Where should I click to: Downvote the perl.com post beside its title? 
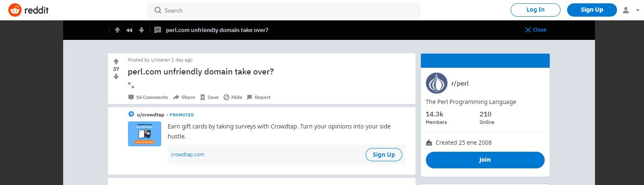(x=116, y=76)
